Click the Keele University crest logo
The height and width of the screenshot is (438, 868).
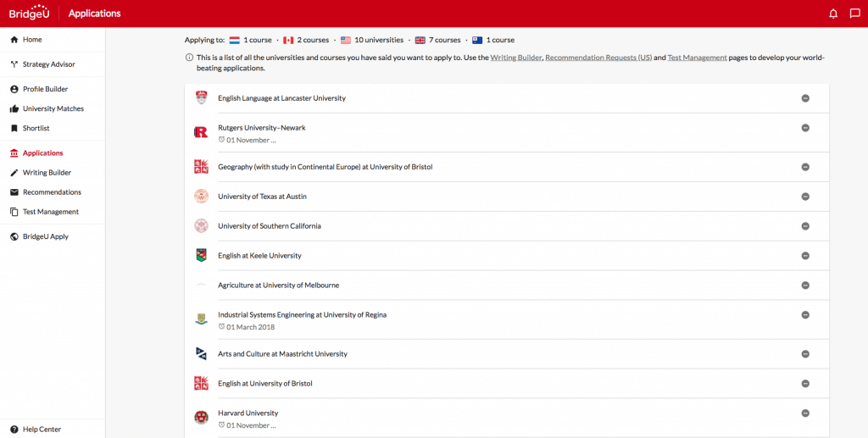[202, 256]
